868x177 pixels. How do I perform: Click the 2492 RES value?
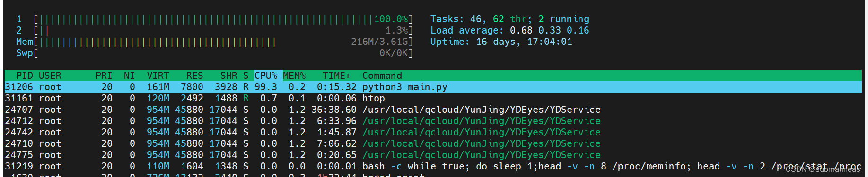[x=192, y=98]
